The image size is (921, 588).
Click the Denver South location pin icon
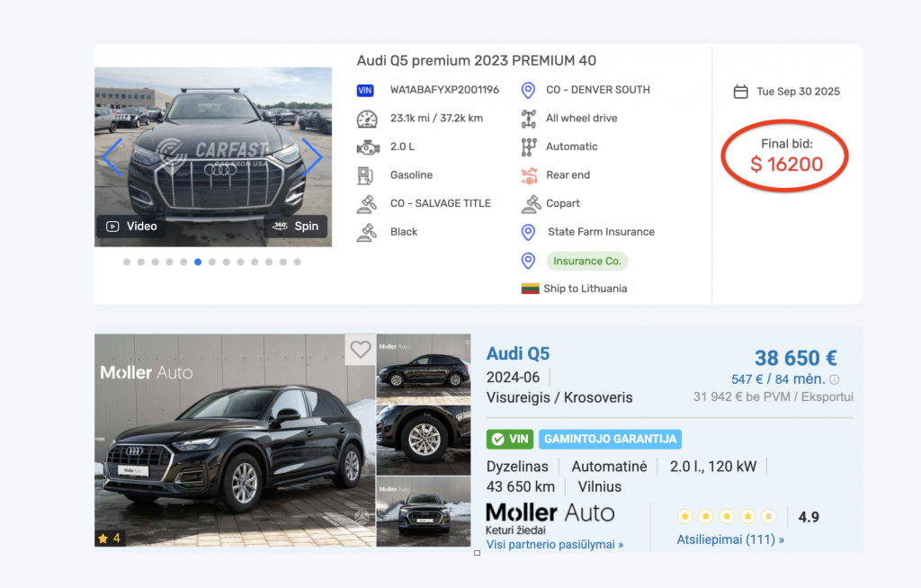(528, 90)
